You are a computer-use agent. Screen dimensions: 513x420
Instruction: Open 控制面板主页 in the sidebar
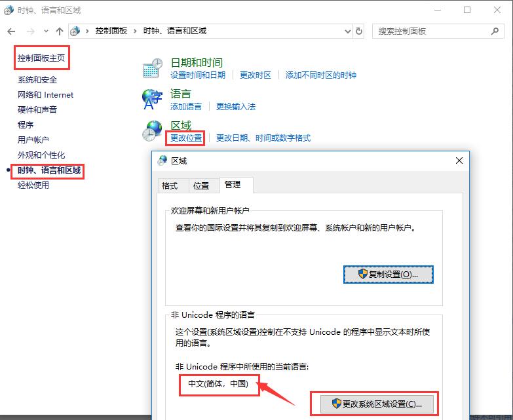pyautogui.click(x=41, y=58)
